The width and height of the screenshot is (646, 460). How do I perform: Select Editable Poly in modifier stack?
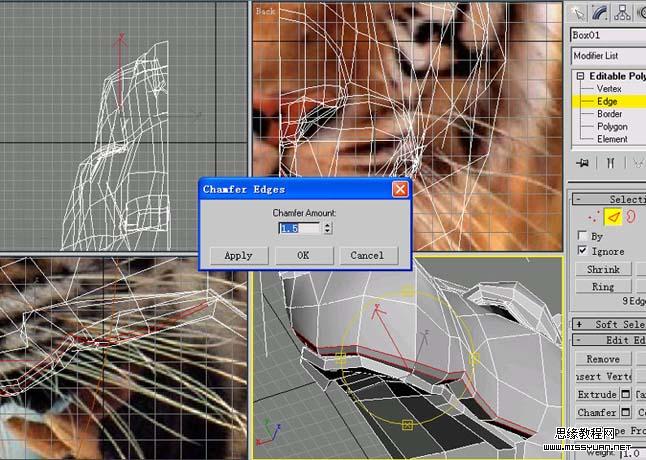(617, 76)
